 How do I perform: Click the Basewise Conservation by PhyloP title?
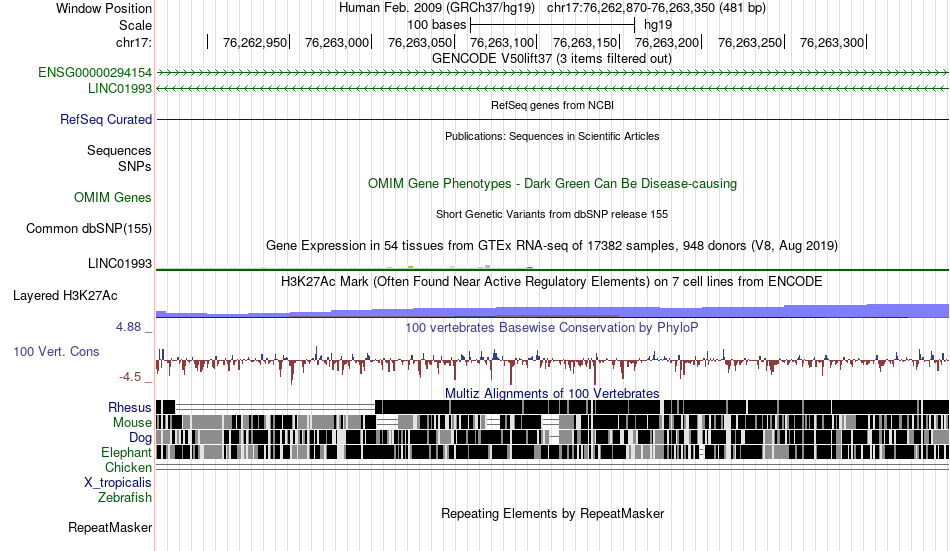point(552,328)
